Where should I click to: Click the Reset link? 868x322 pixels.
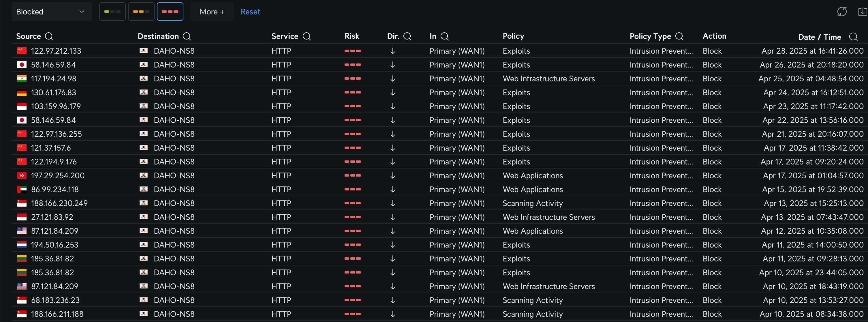click(x=250, y=12)
